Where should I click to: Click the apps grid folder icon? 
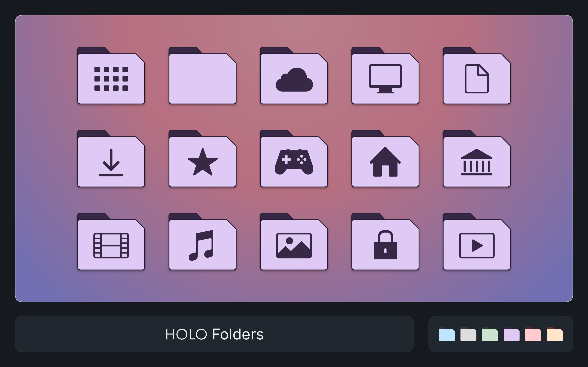[111, 76]
